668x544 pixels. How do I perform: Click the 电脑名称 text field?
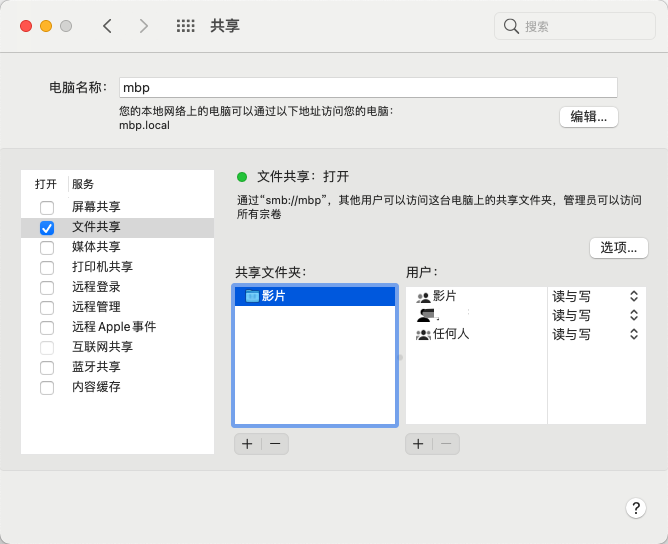pos(368,87)
